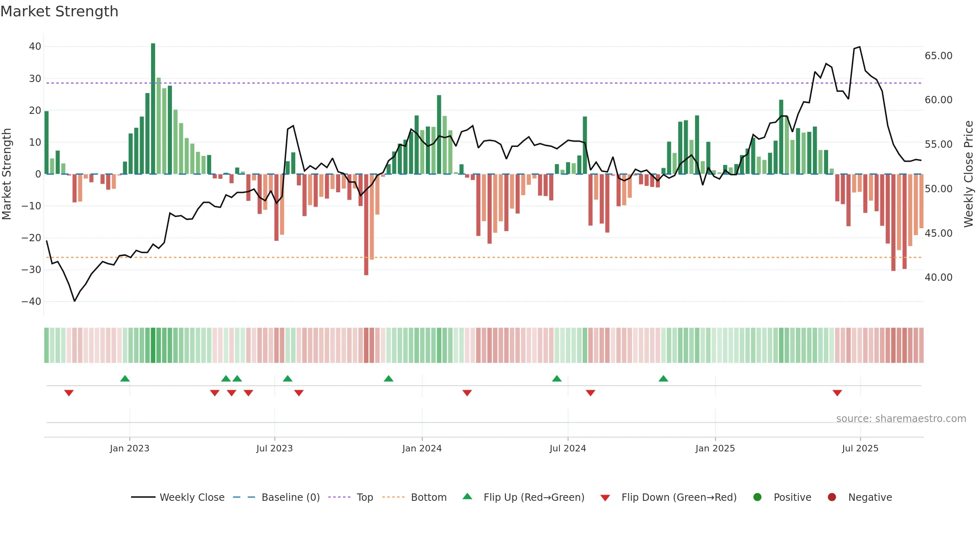Click the Jul 2024 x-axis label
The image size is (980, 551).
(568, 448)
